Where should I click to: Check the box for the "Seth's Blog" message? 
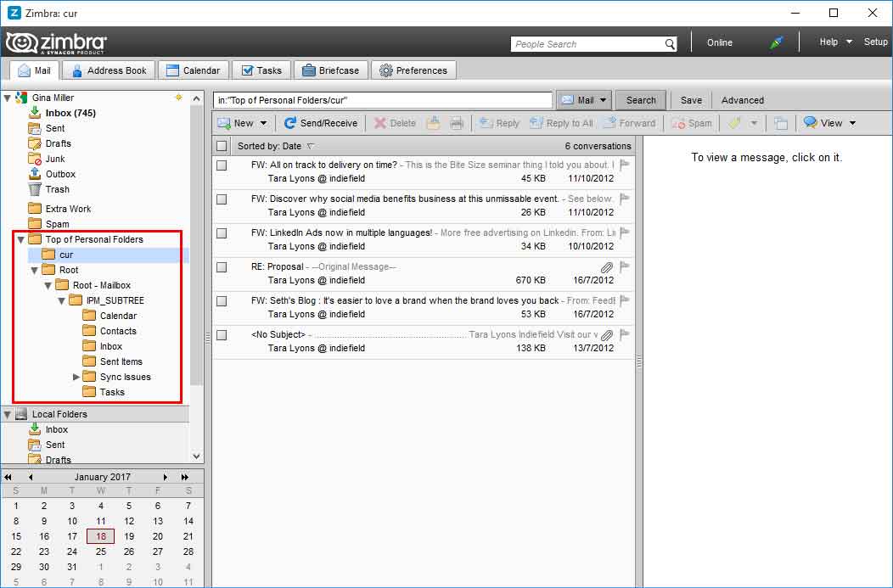[222, 301]
